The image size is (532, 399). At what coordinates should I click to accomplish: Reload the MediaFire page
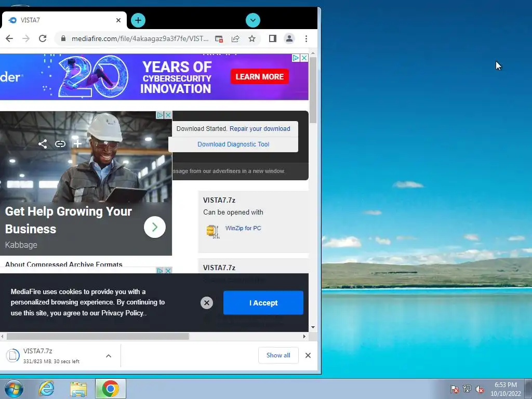pos(43,38)
